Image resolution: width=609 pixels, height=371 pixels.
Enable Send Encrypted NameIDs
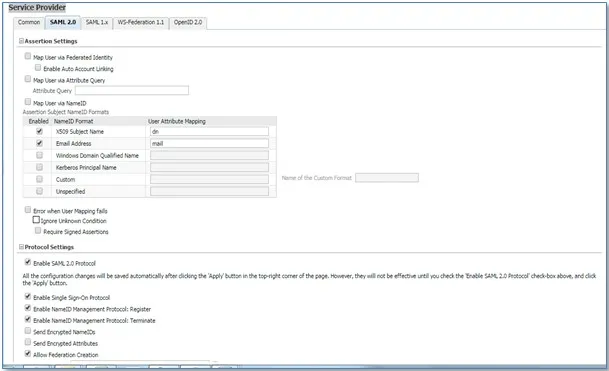click(x=28, y=331)
